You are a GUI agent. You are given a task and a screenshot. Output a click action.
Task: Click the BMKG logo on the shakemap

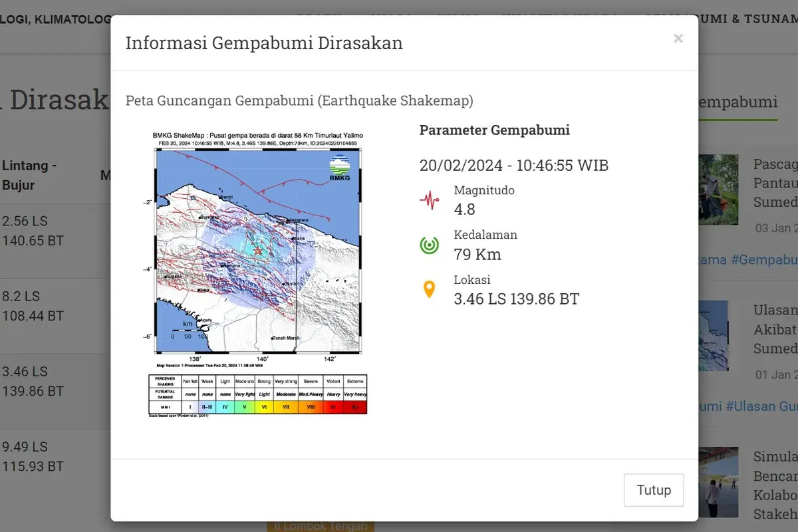click(x=339, y=168)
